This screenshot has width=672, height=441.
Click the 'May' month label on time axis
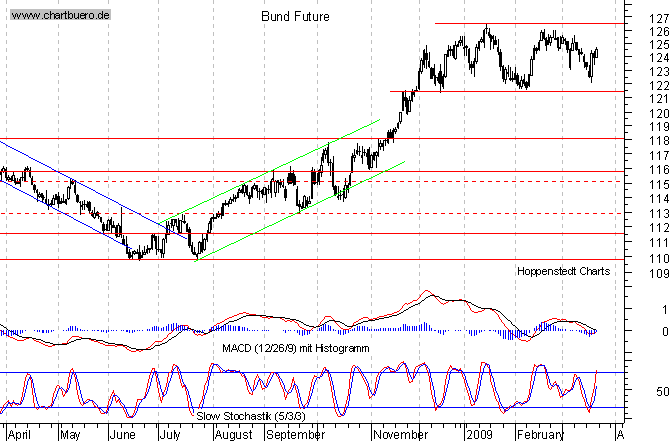[70, 435]
